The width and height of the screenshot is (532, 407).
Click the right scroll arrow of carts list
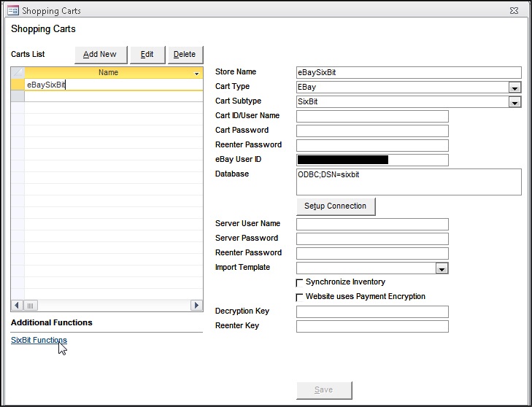tap(196, 305)
